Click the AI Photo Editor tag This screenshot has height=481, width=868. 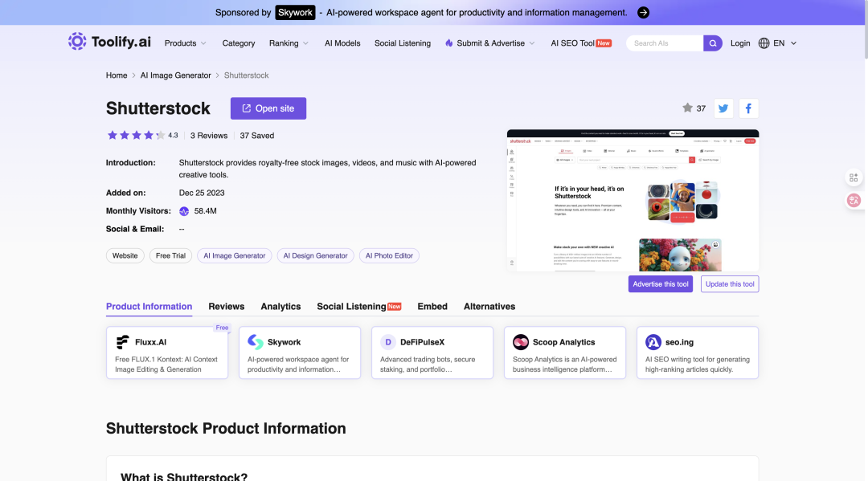pos(389,255)
